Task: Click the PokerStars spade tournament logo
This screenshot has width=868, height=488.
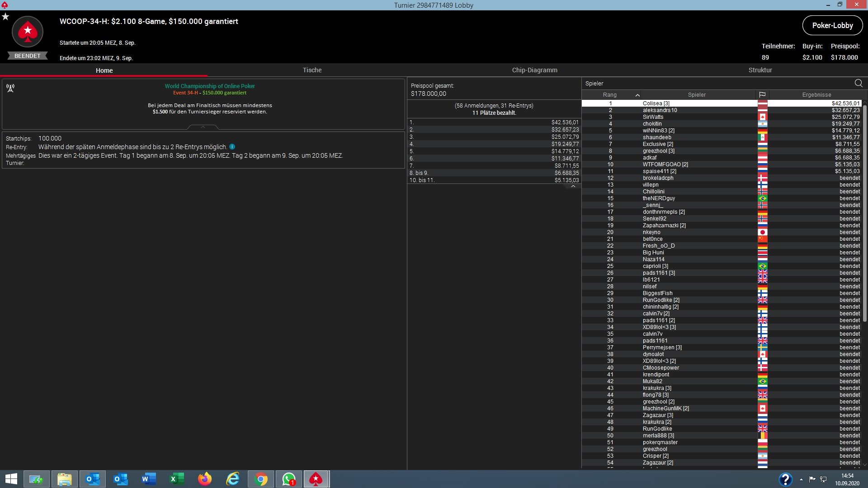Action: pyautogui.click(x=28, y=32)
